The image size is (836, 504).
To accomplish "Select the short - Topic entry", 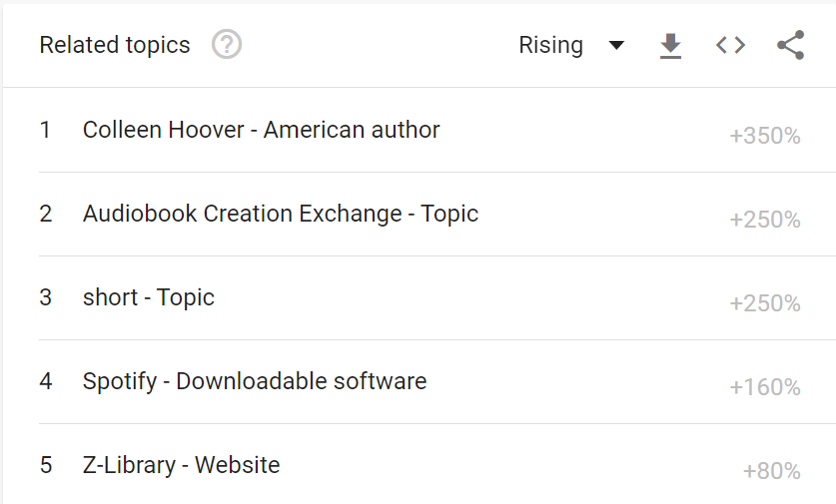I will (x=148, y=297).
